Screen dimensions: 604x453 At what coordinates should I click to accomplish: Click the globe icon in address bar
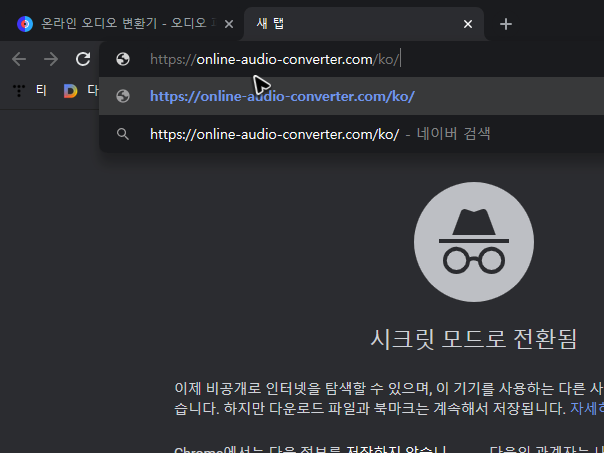pyautogui.click(x=123, y=59)
